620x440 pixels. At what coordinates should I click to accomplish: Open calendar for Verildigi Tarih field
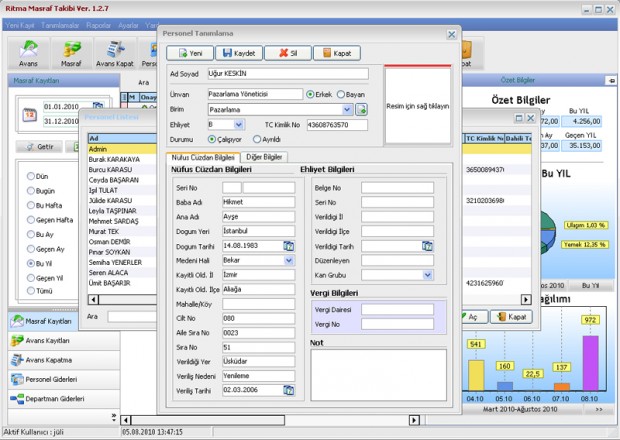click(x=427, y=246)
